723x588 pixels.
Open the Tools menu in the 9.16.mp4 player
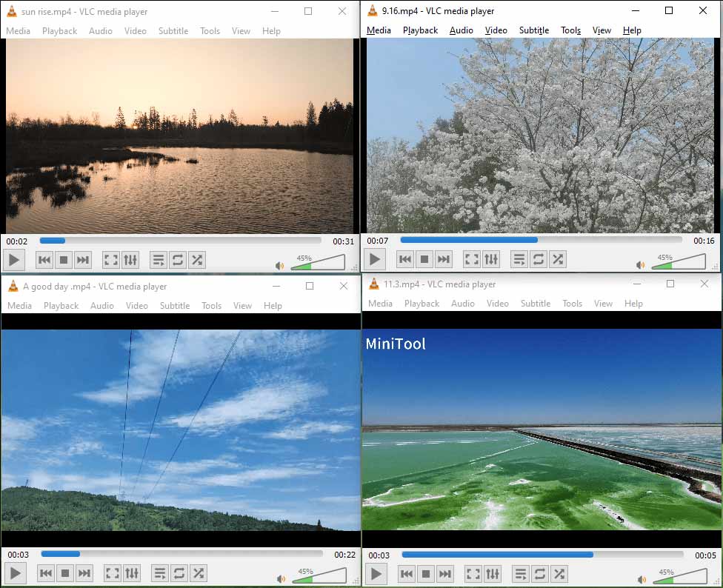(x=570, y=30)
